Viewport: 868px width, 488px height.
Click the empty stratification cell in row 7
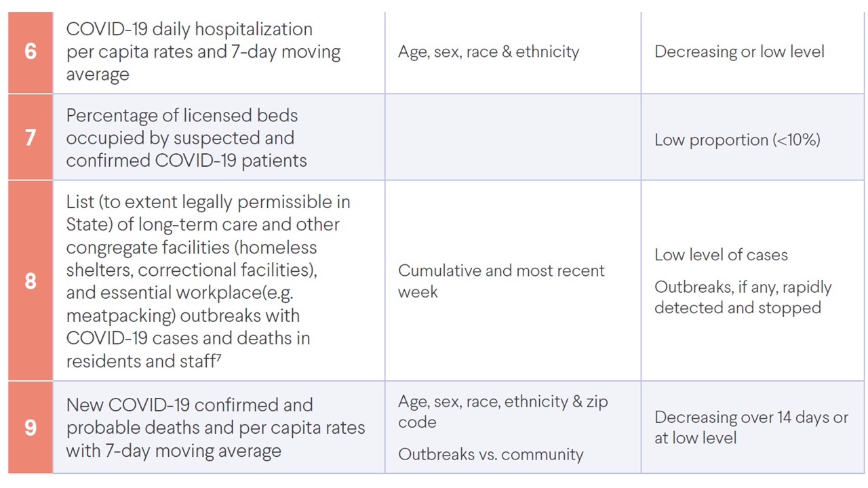pyautogui.click(x=513, y=138)
